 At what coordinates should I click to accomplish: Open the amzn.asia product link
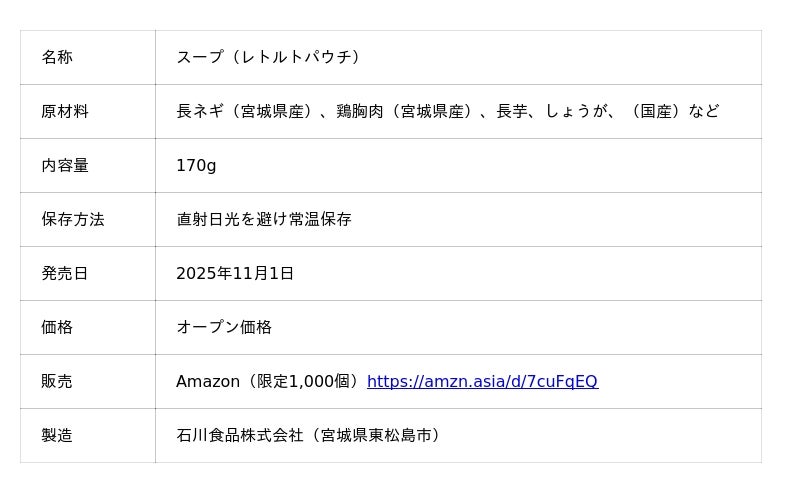[482, 381]
